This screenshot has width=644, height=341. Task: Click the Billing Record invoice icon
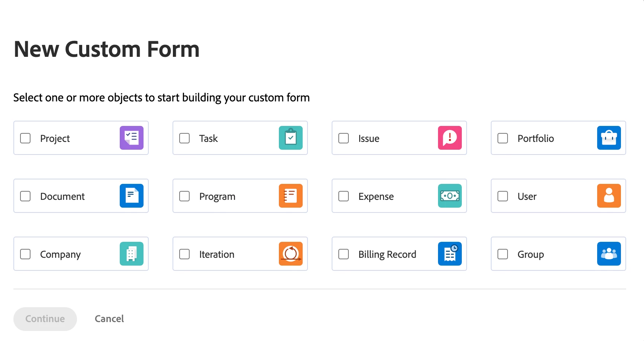point(450,254)
